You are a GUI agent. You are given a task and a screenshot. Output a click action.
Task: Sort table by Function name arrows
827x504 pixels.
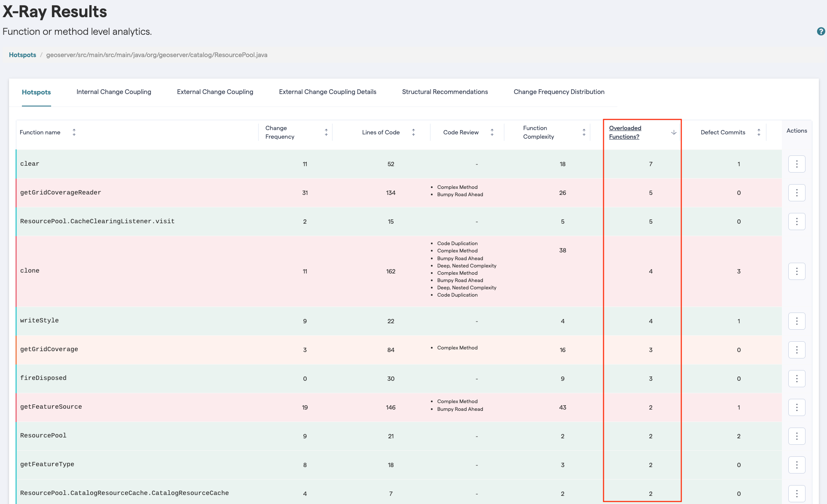(74, 132)
